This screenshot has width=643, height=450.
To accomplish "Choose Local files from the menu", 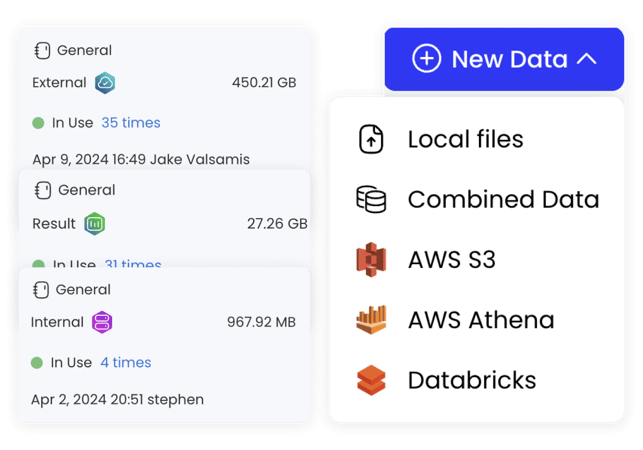I will pyautogui.click(x=465, y=139).
